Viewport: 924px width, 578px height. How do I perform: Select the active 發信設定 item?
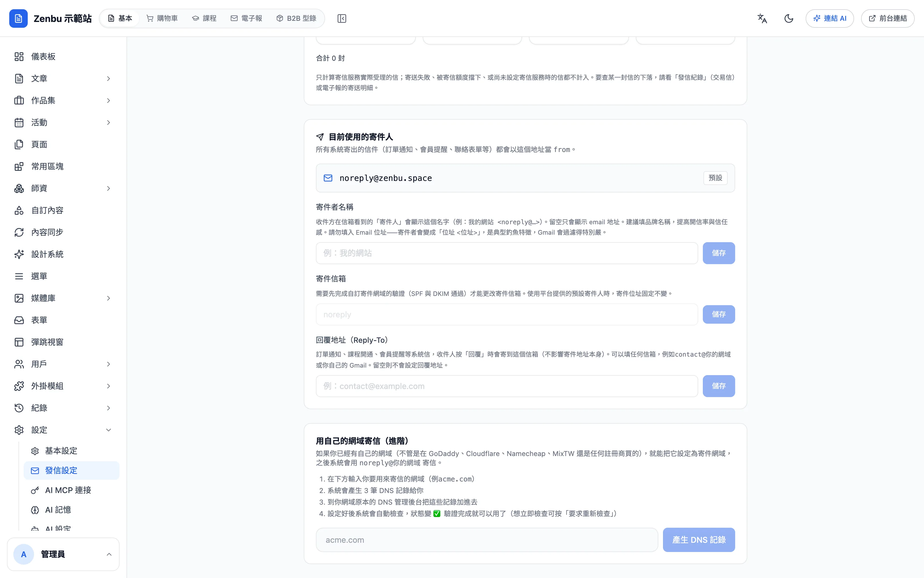[71, 470]
